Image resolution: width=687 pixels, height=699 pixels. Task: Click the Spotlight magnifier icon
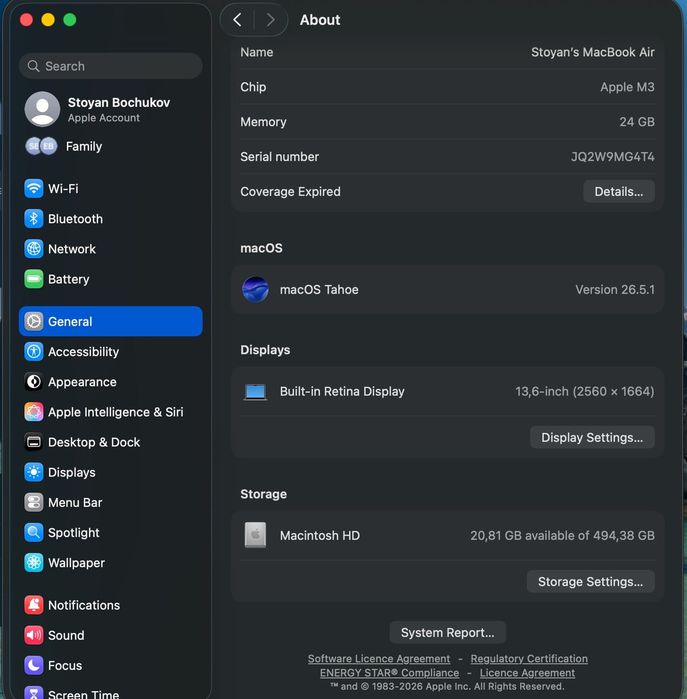click(x=33, y=533)
